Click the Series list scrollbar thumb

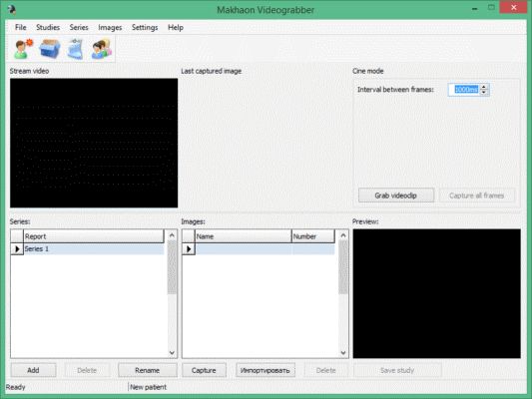[172, 267]
